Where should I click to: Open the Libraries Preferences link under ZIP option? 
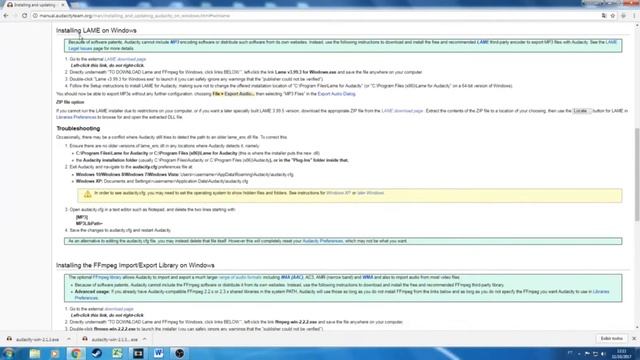point(76,117)
